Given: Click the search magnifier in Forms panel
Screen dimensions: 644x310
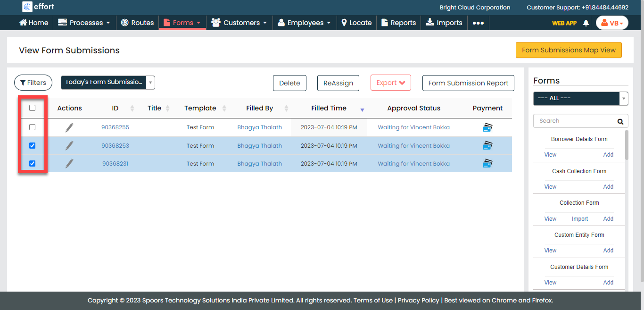Looking at the screenshot, I should point(620,121).
